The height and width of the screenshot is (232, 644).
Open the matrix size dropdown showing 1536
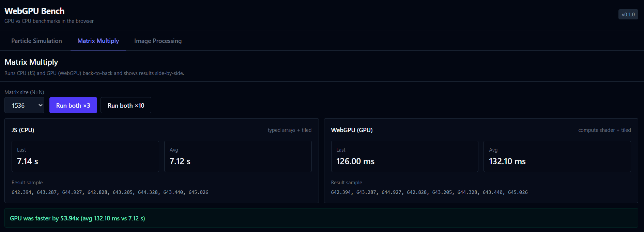point(24,105)
